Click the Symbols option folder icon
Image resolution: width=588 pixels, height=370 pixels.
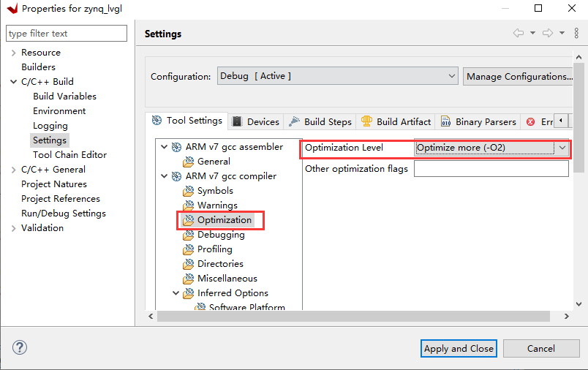click(x=189, y=191)
